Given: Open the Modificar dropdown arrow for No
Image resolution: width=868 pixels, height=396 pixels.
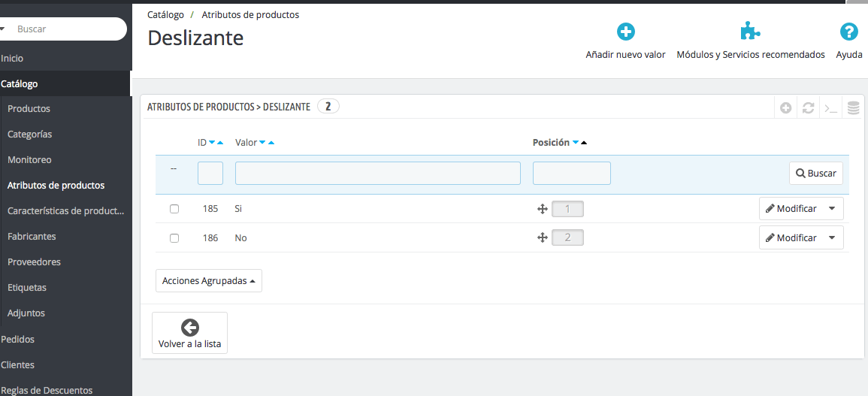Looking at the screenshot, I should click(832, 237).
